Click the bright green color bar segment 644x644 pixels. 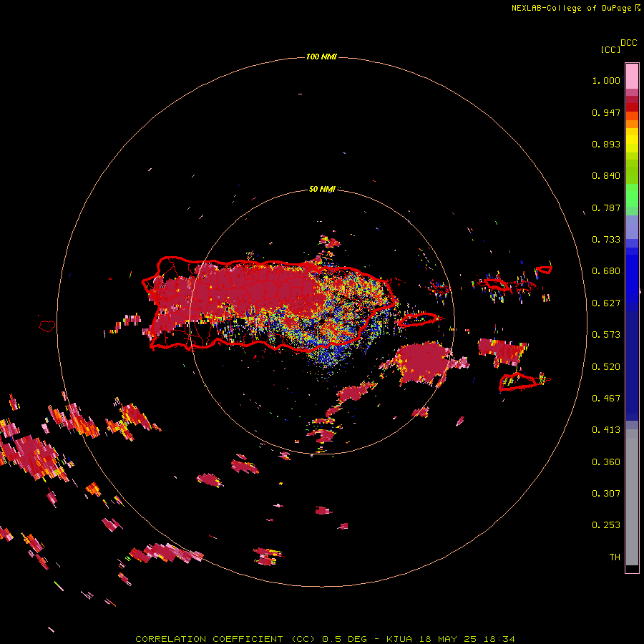(x=632, y=195)
